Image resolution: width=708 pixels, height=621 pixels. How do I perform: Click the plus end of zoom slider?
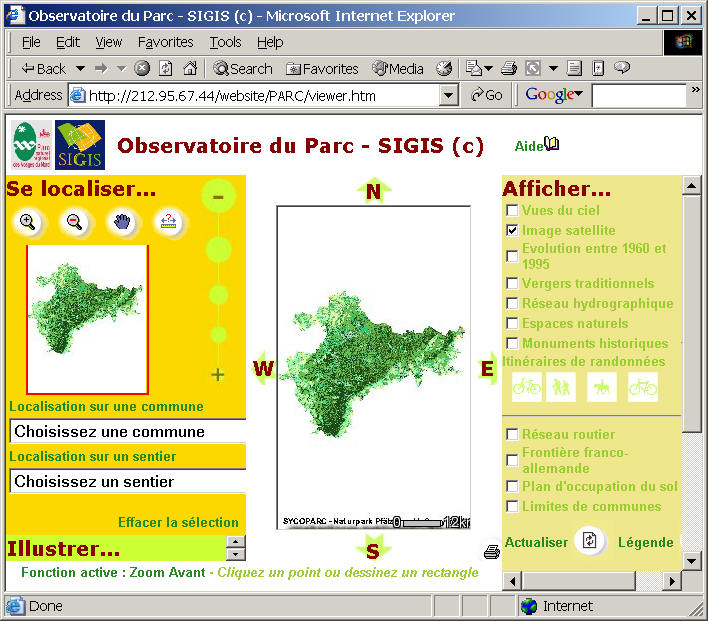point(218,374)
